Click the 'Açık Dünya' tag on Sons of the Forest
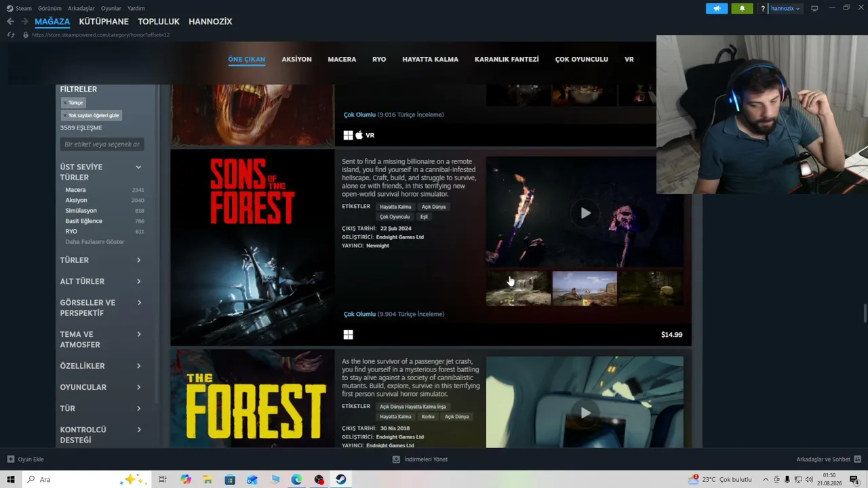 434,207
